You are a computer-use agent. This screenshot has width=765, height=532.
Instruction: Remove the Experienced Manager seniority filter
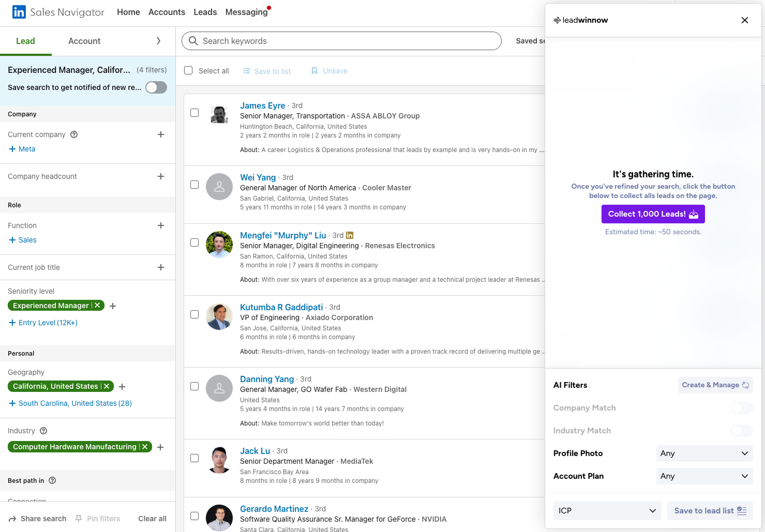(x=97, y=306)
